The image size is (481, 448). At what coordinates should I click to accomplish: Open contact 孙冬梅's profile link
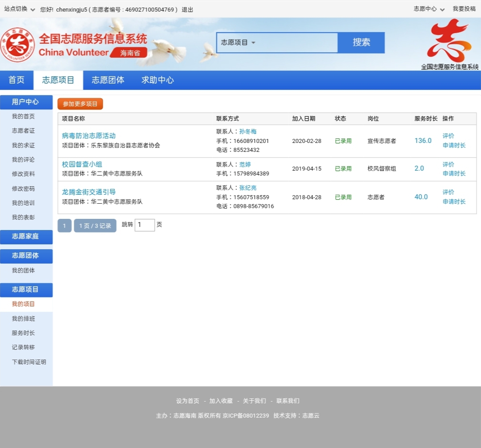point(248,131)
